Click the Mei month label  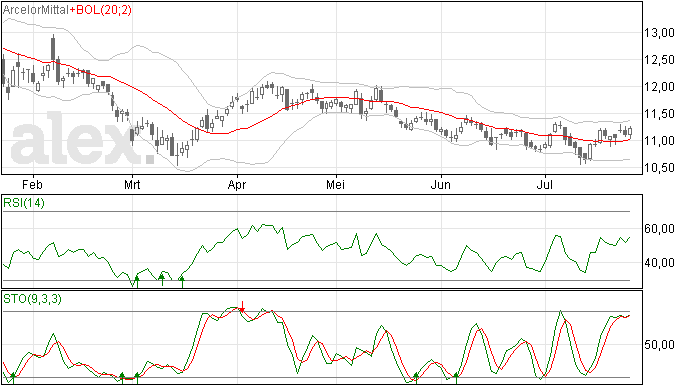point(335,184)
